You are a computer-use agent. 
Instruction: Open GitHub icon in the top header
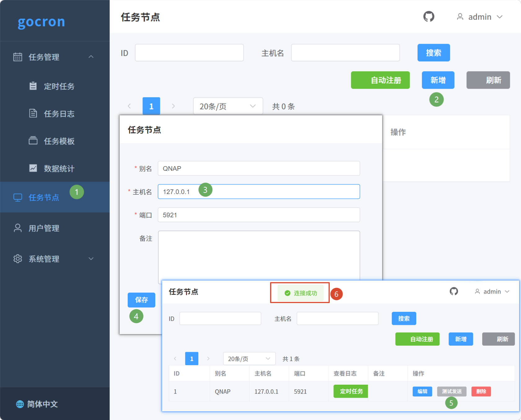click(429, 16)
